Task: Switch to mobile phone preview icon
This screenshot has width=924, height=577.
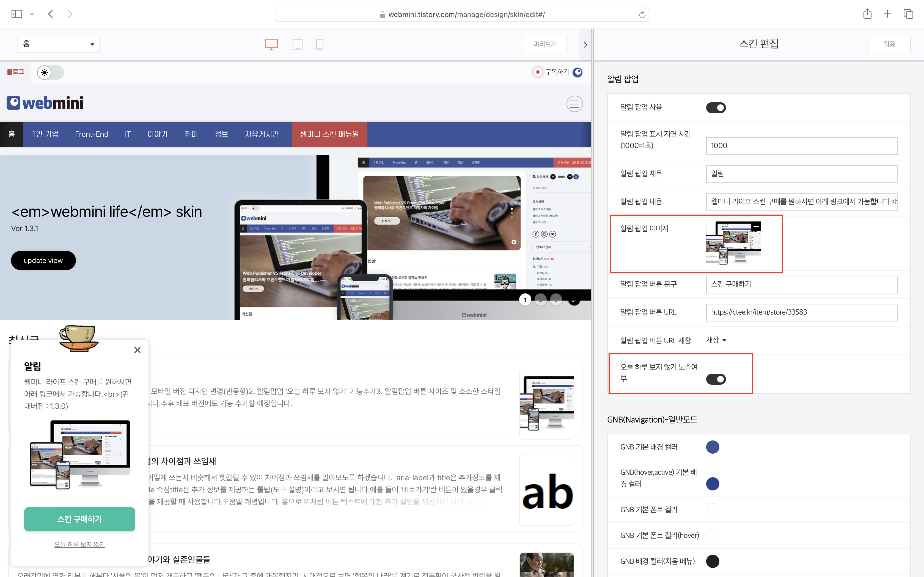Action: [x=320, y=44]
